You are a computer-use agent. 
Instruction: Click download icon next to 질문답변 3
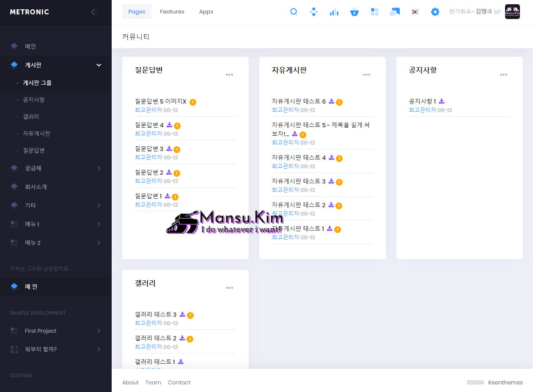click(x=169, y=148)
